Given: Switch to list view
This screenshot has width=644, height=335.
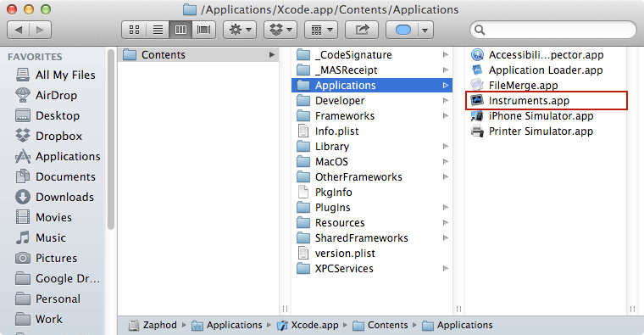Looking at the screenshot, I should 158,30.
